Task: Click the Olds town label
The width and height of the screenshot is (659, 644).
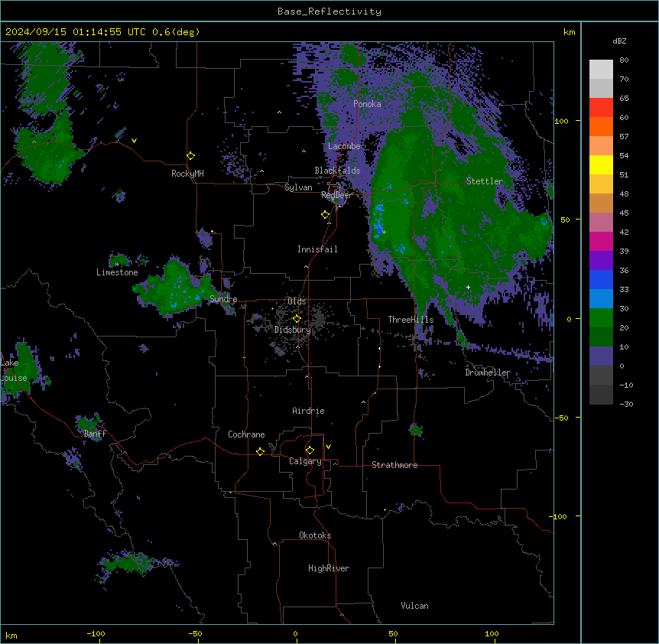Action: [297, 301]
